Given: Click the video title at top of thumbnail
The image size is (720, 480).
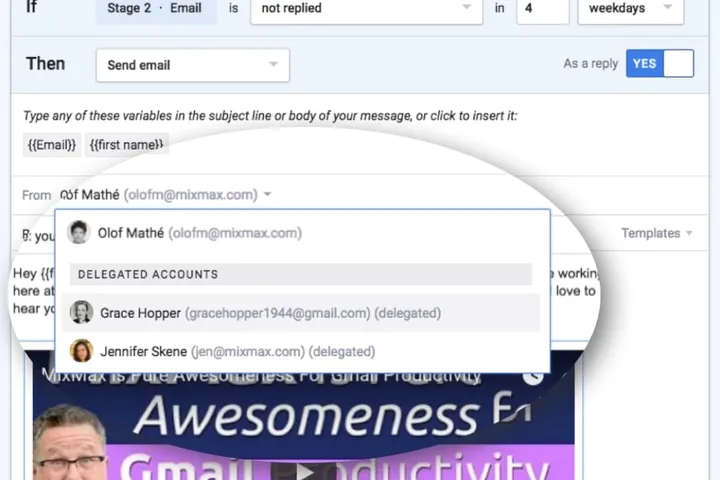Looking at the screenshot, I should point(262,376).
